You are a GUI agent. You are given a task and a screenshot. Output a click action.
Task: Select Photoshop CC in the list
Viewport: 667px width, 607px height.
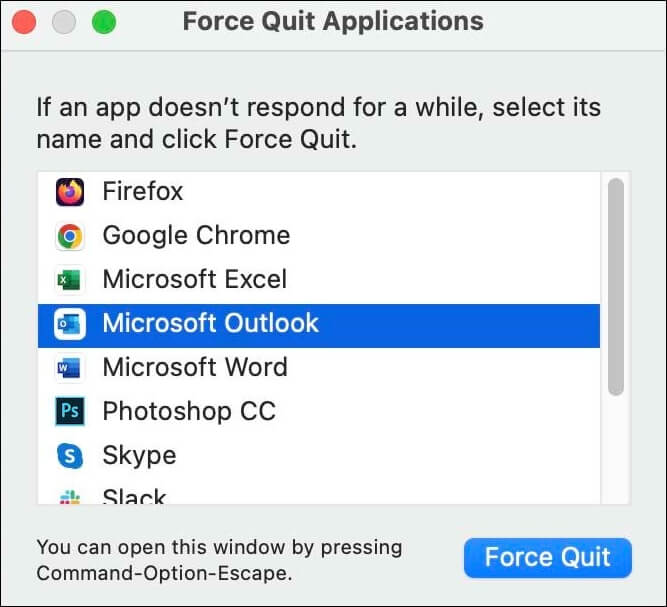(x=189, y=411)
